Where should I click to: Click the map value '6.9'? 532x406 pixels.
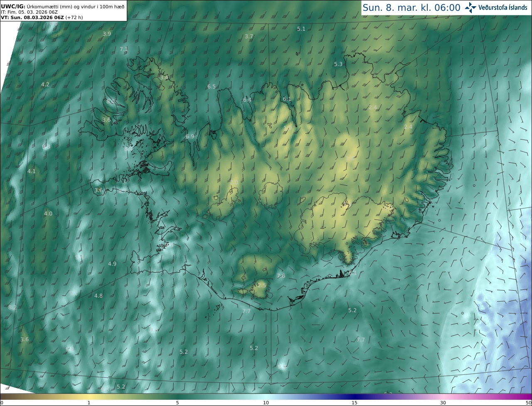[190, 136]
